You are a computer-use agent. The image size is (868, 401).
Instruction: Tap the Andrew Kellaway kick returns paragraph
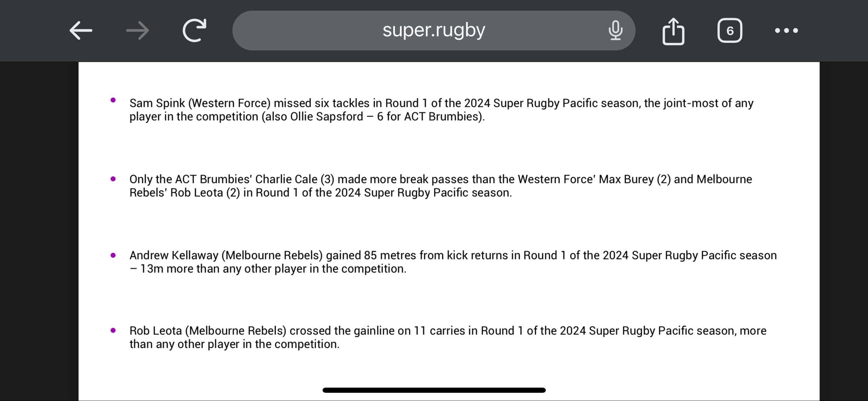[453, 262]
